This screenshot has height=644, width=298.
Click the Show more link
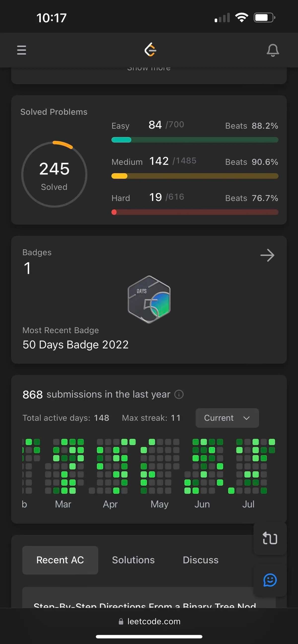coord(149,68)
